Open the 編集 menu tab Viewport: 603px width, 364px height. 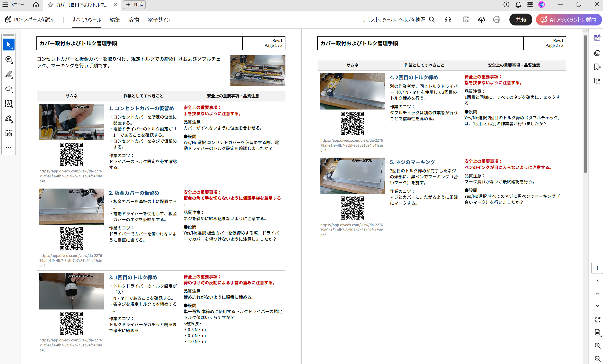coord(115,20)
